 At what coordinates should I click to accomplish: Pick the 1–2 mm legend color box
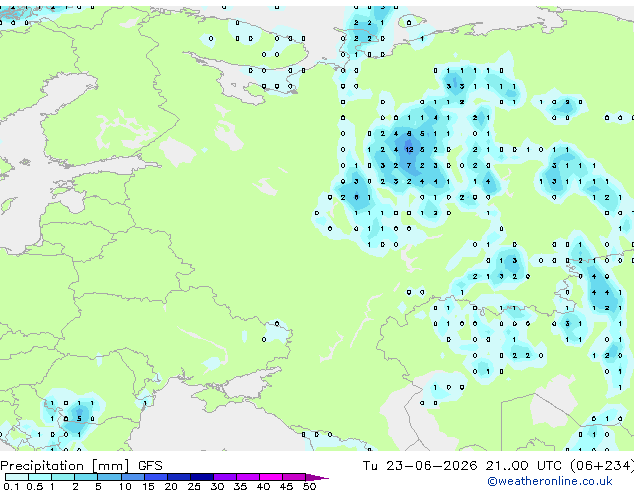pos(63,477)
